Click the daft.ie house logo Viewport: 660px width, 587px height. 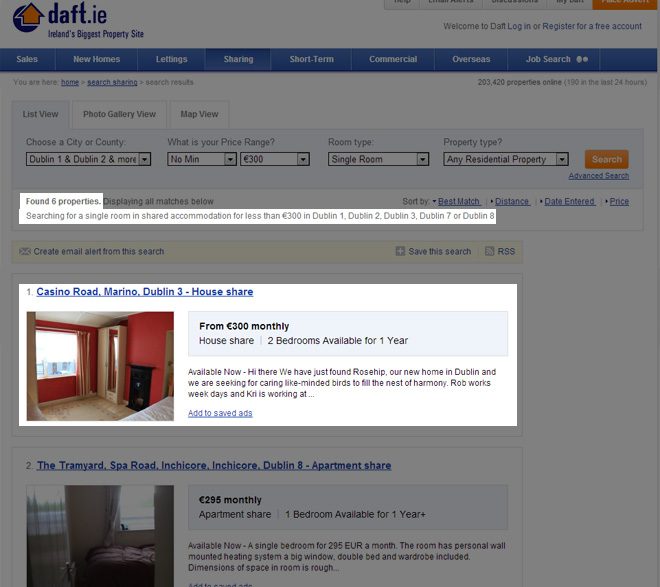coord(28,17)
